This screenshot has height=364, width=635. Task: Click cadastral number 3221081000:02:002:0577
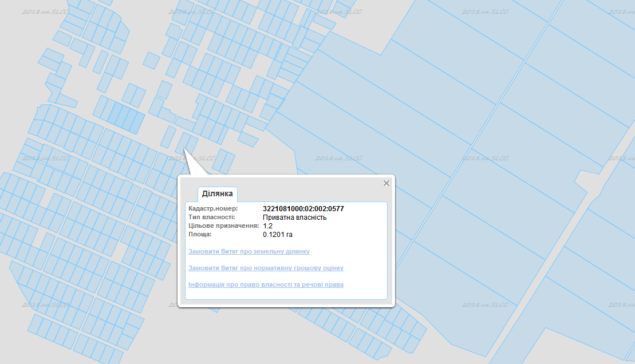[303, 209]
